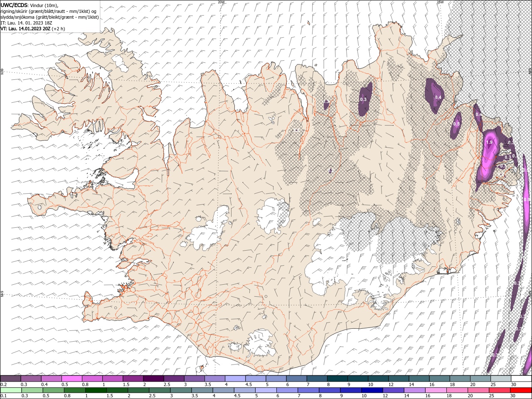The width and height of the screenshot is (532, 399).
Task: Pick the snow scale swatch for 14–16 mm
Action: (419, 379)
